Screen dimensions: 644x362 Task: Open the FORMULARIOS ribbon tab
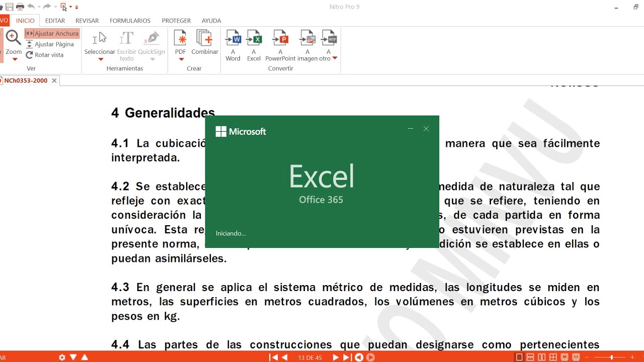pyautogui.click(x=130, y=21)
